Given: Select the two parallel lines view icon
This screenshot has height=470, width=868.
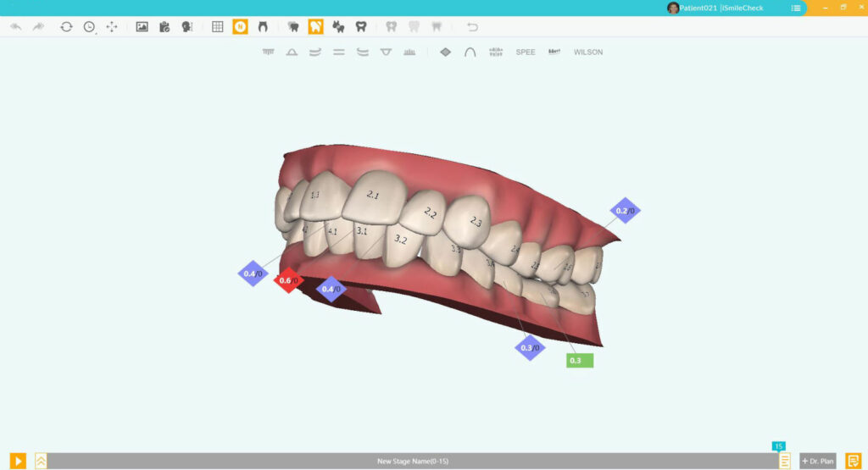Looking at the screenshot, I should [339, 52].
